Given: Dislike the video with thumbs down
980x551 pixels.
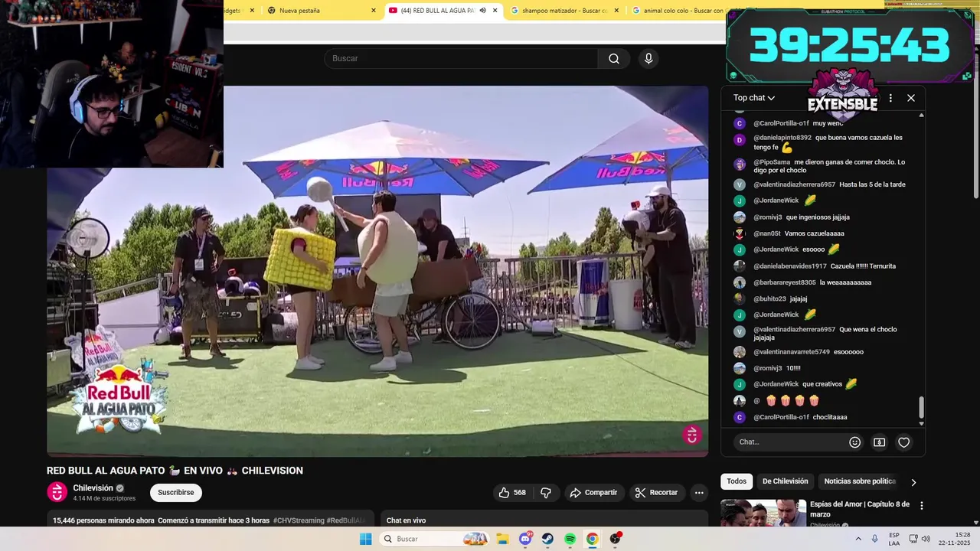Looking at the screenshot, I should pyautogui.click(x=546, y=493).
